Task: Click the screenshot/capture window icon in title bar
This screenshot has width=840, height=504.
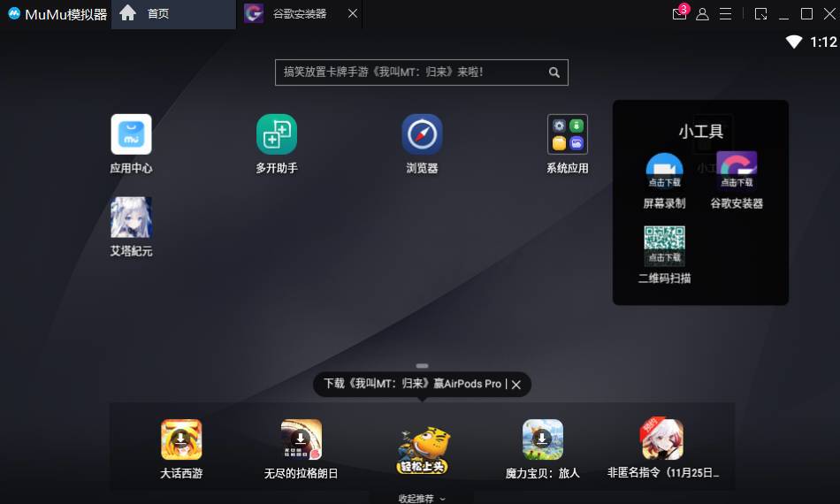Action: click(x=760, y=14)
